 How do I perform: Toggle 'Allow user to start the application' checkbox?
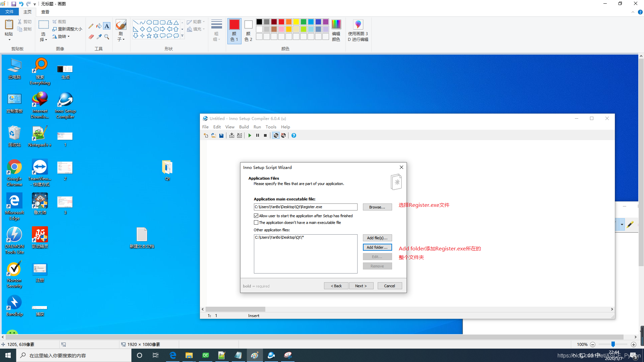[256, 216]
